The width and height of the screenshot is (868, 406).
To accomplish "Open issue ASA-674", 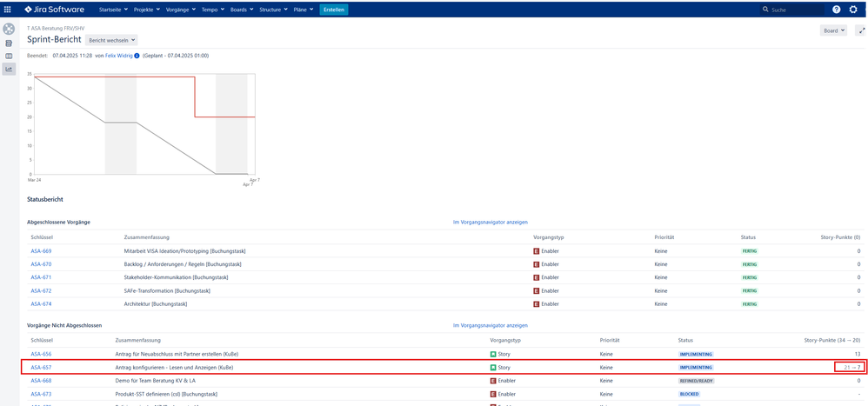I will pos(41,304).
